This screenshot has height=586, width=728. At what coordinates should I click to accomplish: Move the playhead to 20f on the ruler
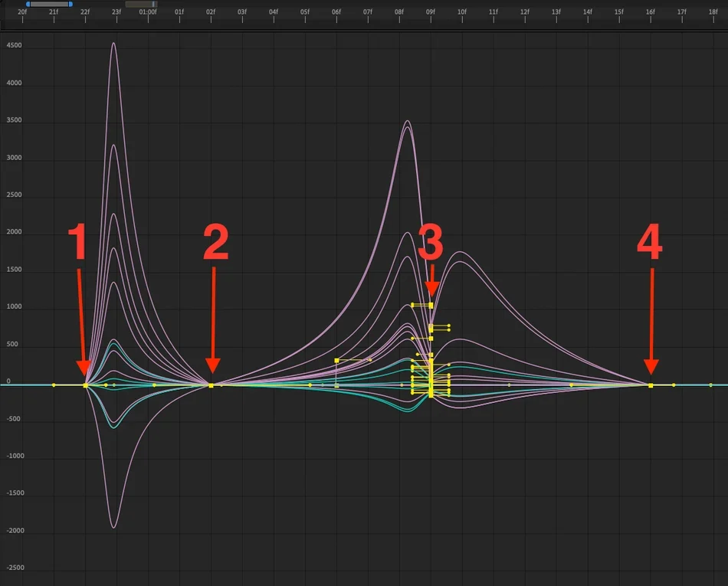[22, 12]
